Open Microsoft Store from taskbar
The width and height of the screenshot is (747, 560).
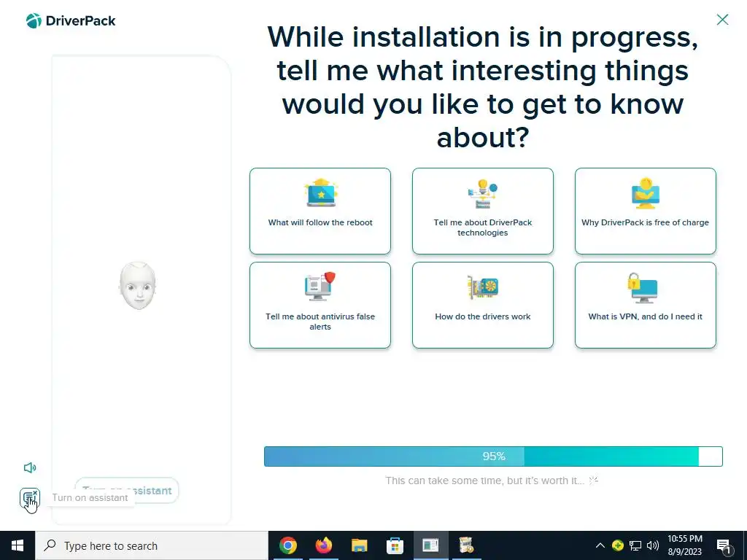[x=395, y=545]
